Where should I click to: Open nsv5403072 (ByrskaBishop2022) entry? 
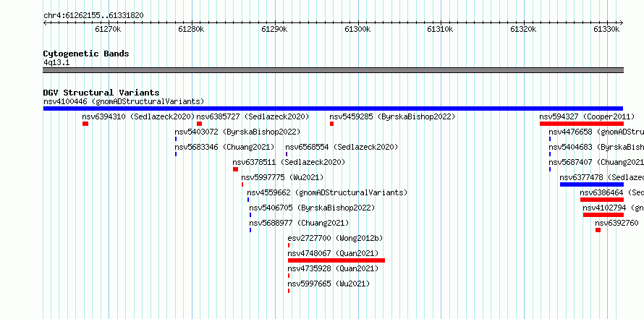coord(237,132)
